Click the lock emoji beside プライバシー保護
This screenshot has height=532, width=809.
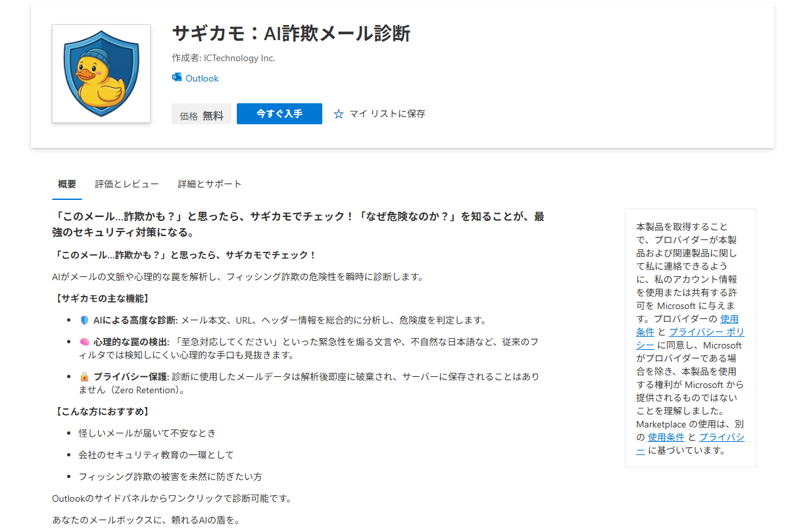[x=84, y=377]
